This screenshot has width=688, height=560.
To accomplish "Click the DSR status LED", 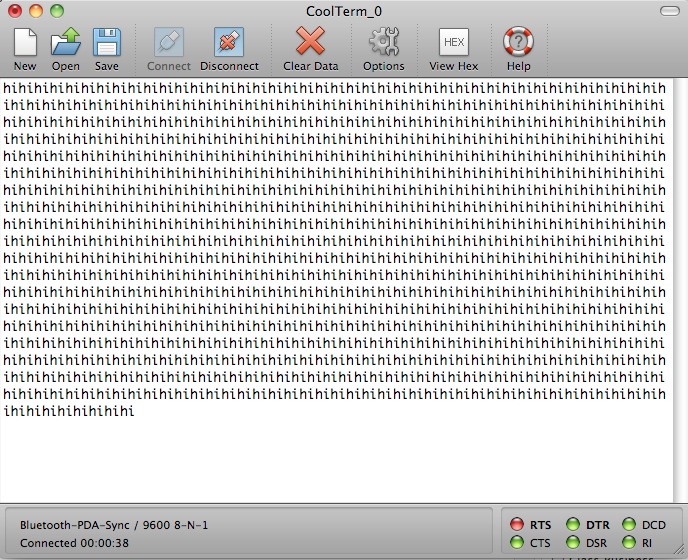I will [x=573, y=543].
